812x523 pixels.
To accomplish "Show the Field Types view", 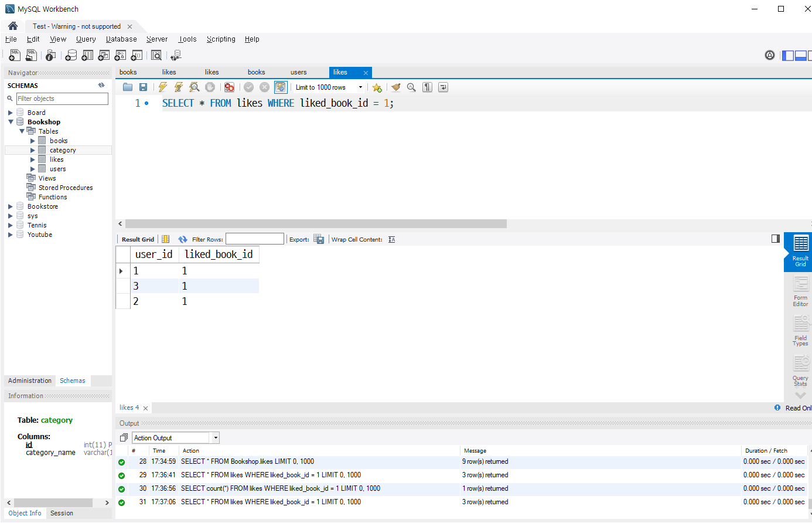I will (x=800, y=331).
